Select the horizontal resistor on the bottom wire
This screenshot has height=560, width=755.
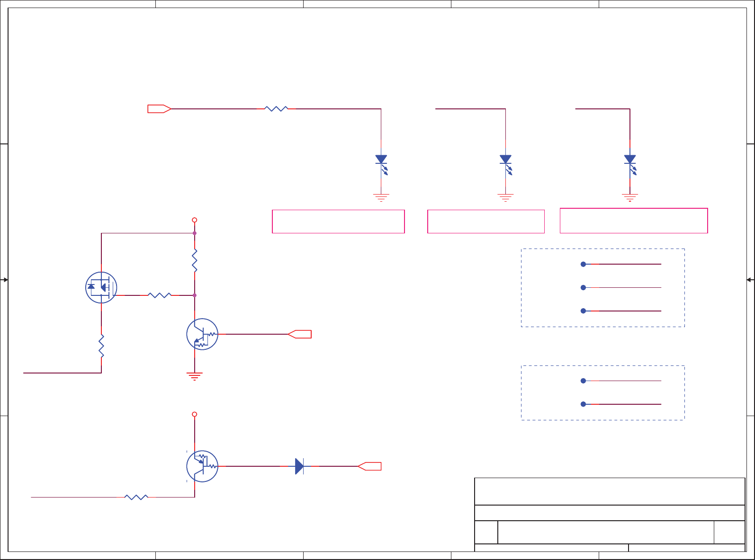click(x=136, y=497)
